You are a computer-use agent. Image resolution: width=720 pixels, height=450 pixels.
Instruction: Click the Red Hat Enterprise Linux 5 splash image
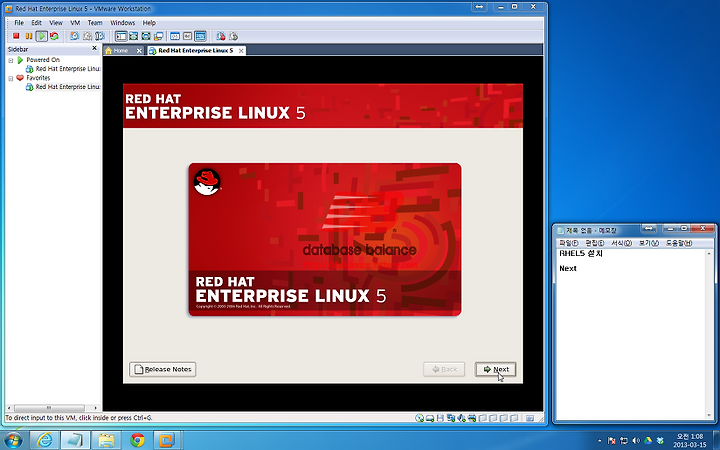325,239
